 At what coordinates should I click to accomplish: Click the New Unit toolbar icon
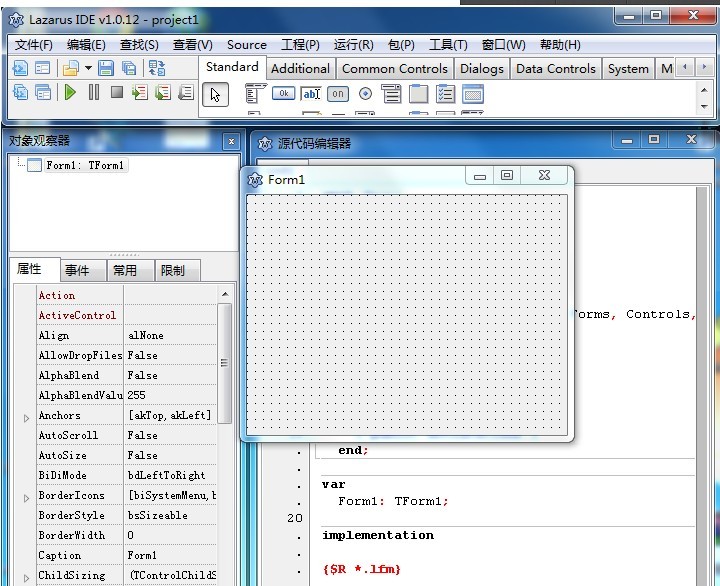[x=20, y=68]
